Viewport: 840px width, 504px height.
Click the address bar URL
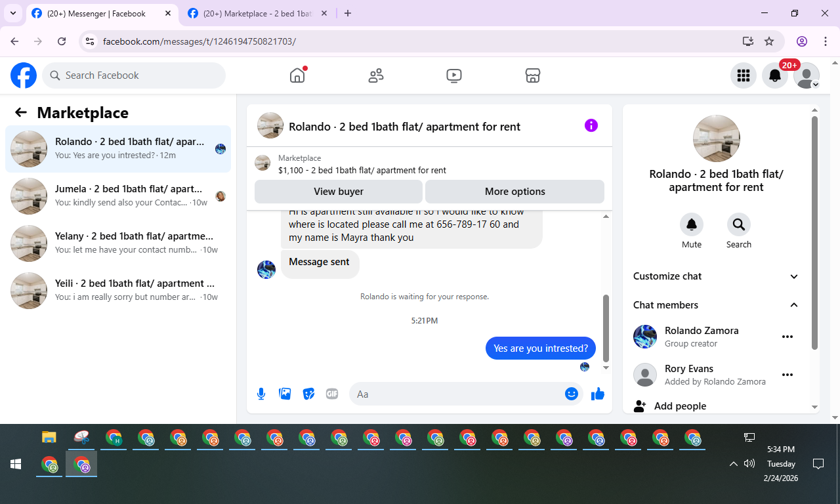199,41
